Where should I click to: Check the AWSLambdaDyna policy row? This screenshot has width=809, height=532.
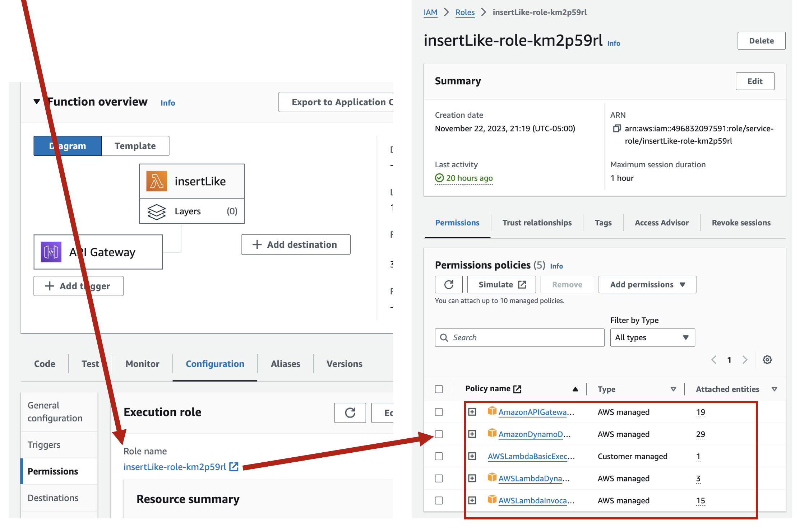tap(439, 479)
